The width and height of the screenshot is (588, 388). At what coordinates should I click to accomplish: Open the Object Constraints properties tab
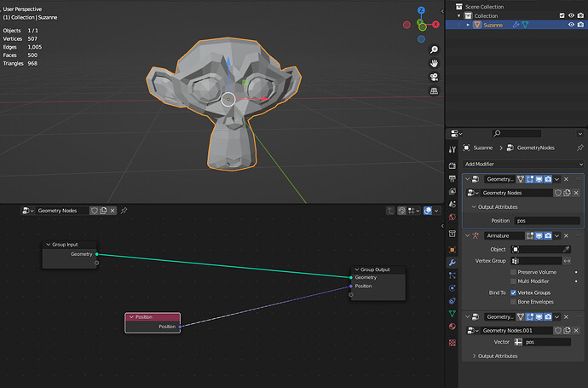[x=453, y=301]
